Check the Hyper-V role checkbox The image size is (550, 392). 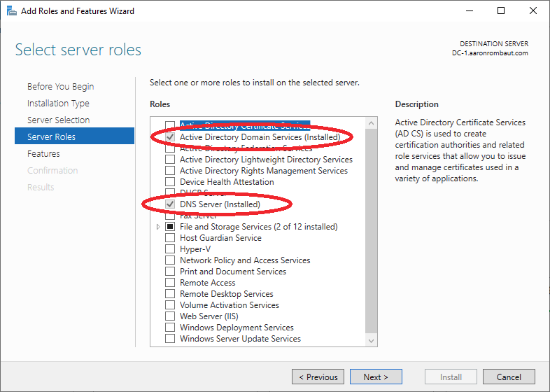[170, 249]
